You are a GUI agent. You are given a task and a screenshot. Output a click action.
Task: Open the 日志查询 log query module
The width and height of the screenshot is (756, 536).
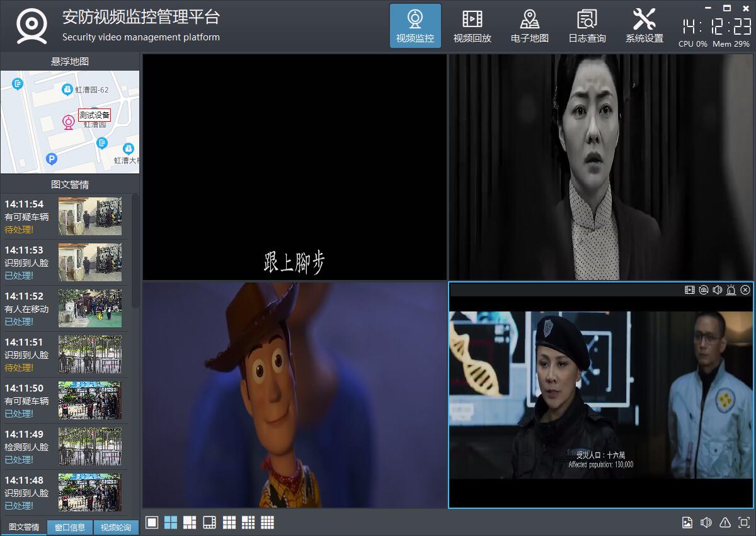587,26
